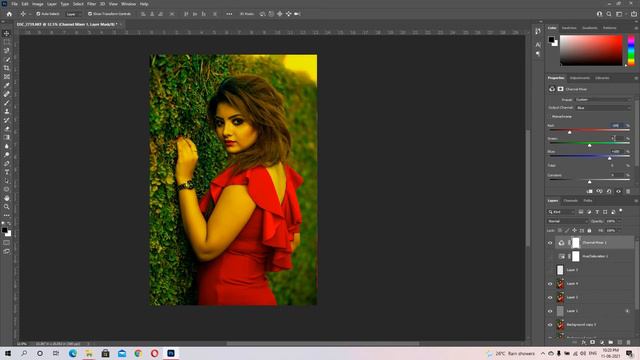Click the Home icon in options bar
Image resolution: width=640 pixels, height=360 pixels.
pyautogui.click(x=9, y=14)
